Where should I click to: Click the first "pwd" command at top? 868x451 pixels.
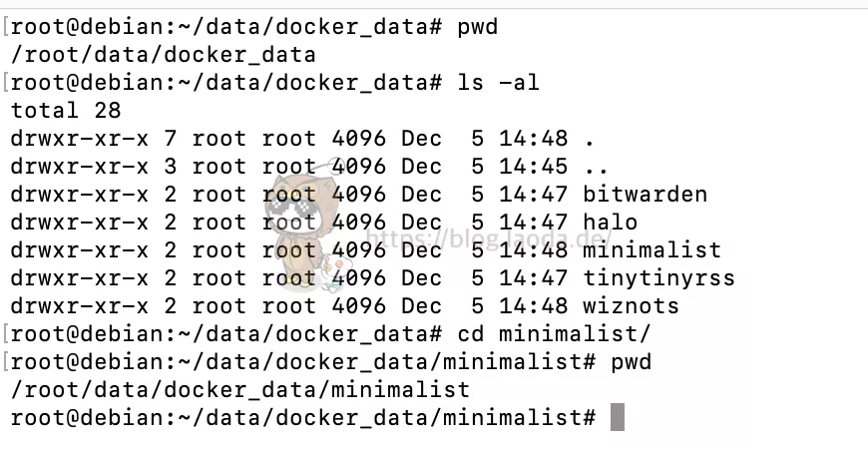[477, 26]
